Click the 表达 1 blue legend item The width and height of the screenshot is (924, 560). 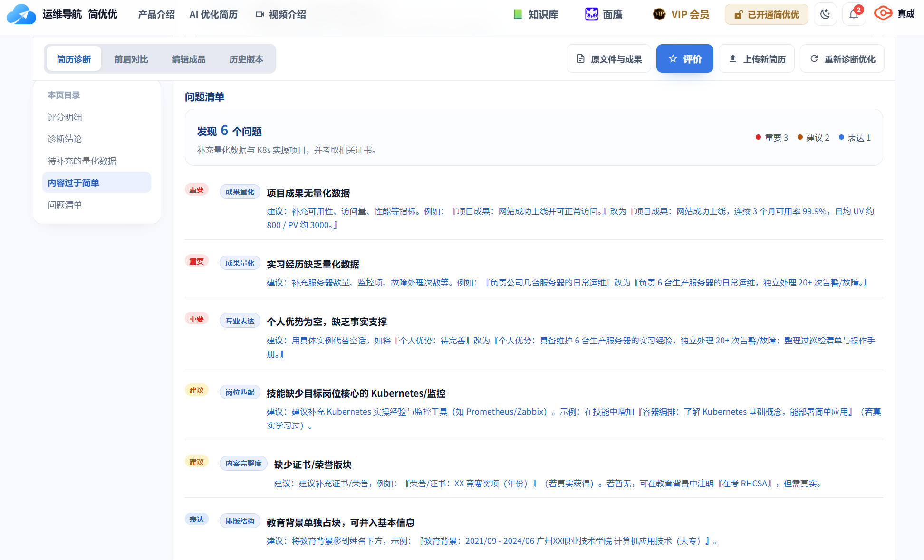(855, 138)
